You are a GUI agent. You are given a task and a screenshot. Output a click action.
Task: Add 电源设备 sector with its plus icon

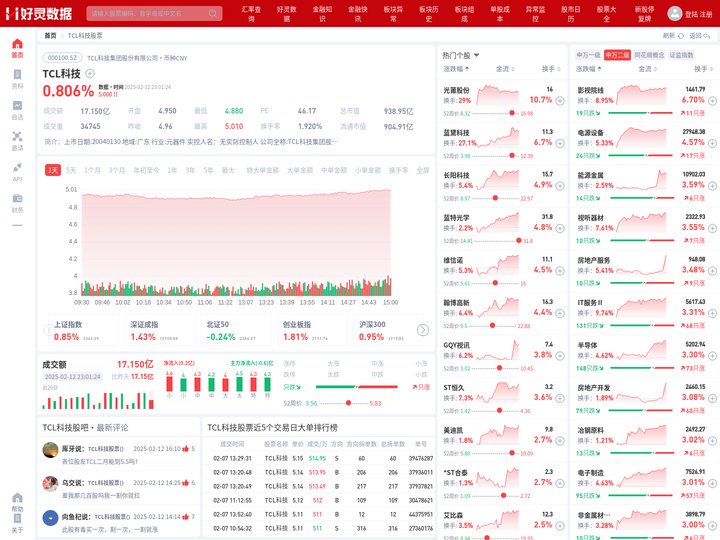(x=712, y=143)
